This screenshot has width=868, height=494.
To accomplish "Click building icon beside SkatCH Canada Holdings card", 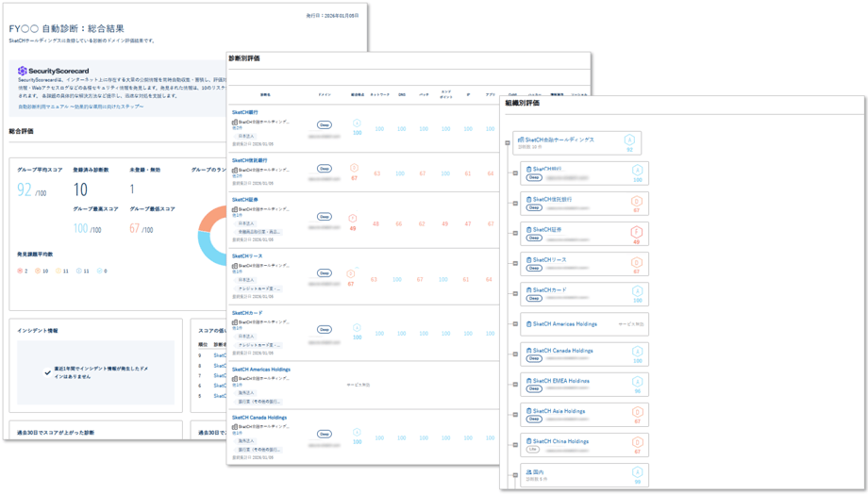I will [x=528, y=351].
